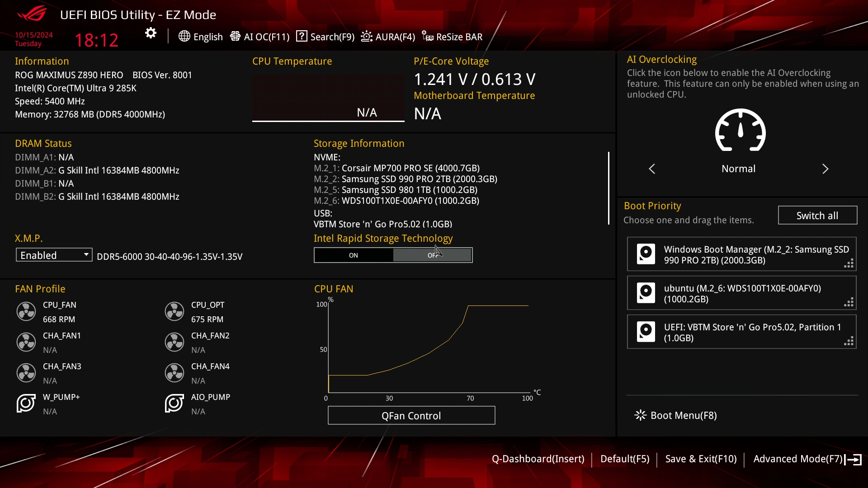Click Save & Exit(F10)

coord(701,459)
